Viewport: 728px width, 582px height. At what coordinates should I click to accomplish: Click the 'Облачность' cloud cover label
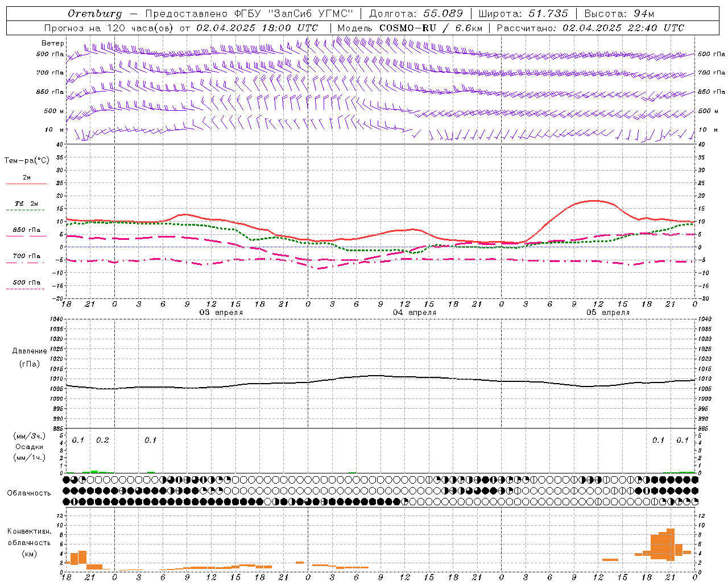pos(29,493)
